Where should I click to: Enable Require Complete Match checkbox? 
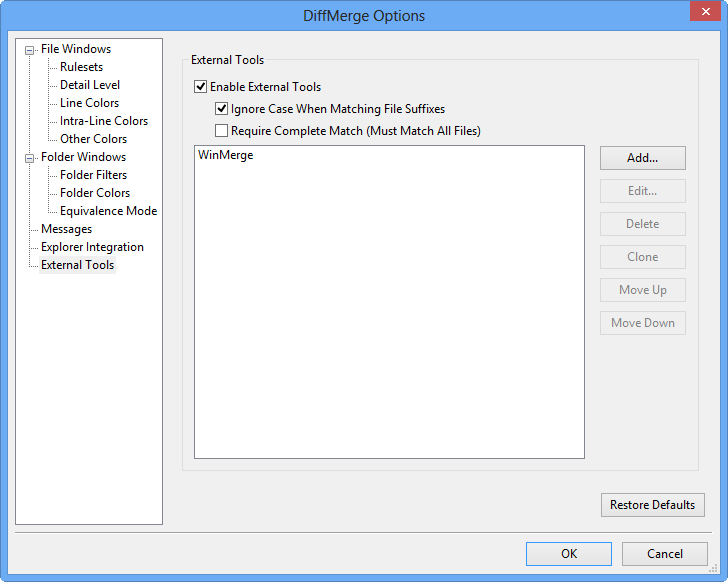pos(222,131)
